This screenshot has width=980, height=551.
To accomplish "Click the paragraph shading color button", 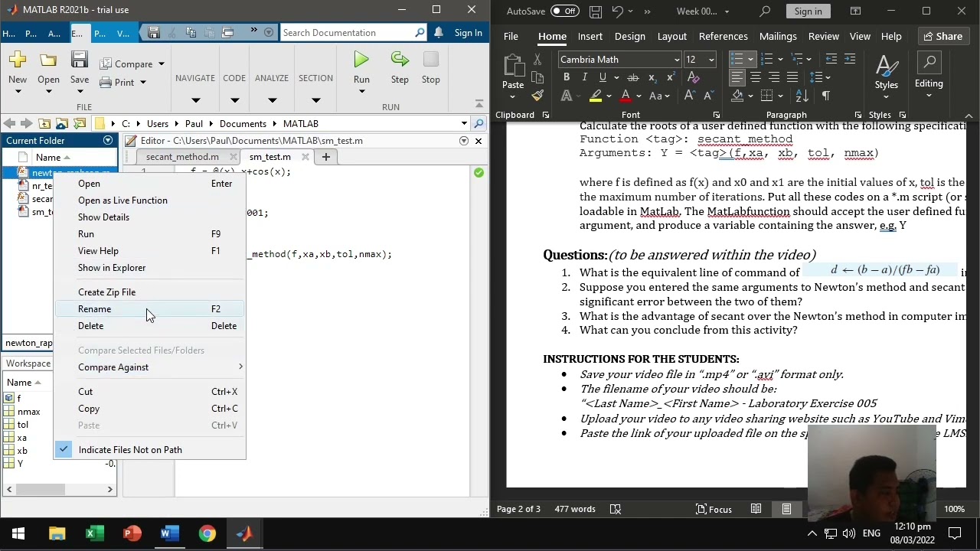I will pyautogui.click(x=737, y=96).
